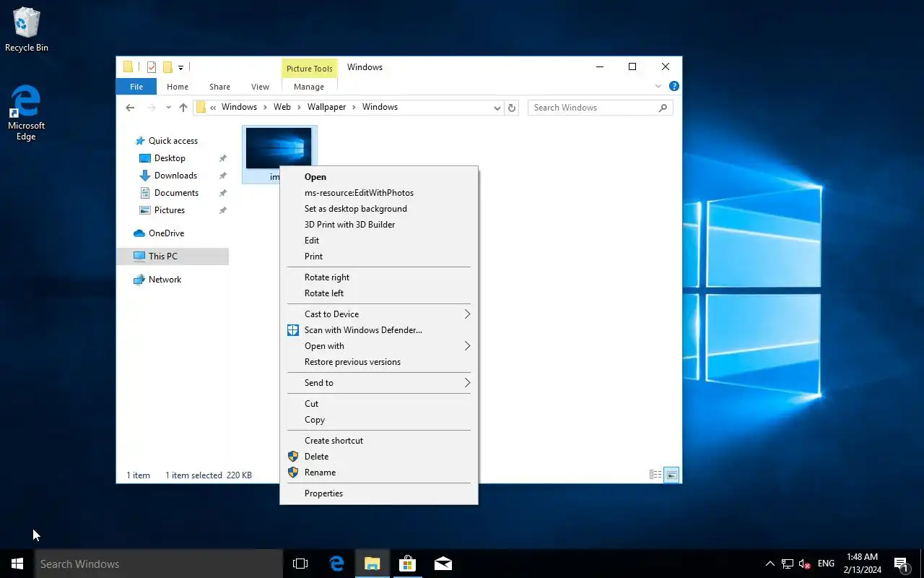Expand Open with submenu
Image resolution: width=924 pixels, height=578 pixels.
click(379, 346)
